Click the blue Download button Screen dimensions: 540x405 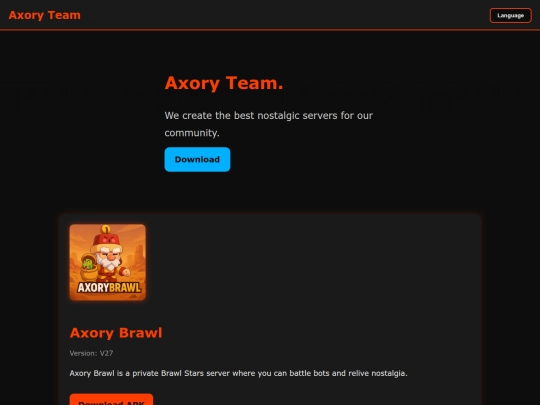click(x=197, y=159)
